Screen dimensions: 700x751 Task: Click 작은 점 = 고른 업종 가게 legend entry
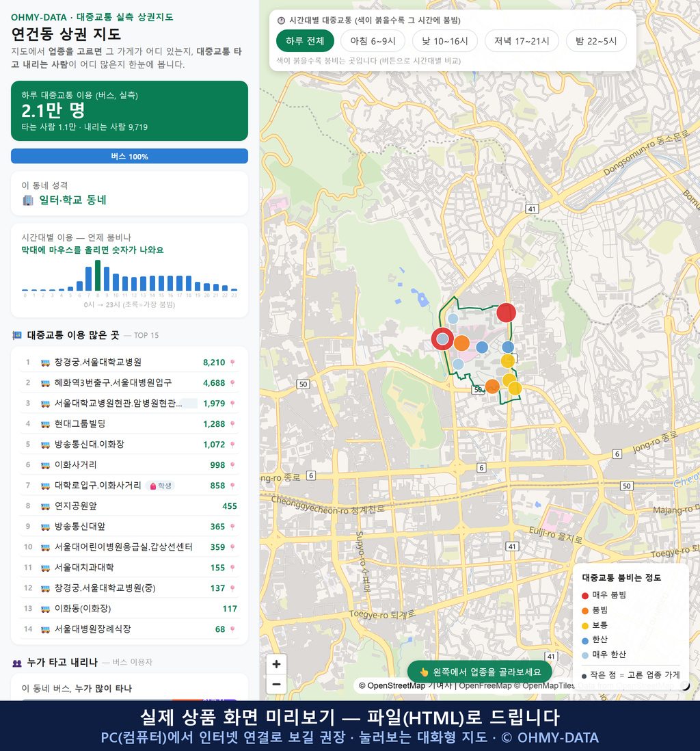(x=630, y=675)
